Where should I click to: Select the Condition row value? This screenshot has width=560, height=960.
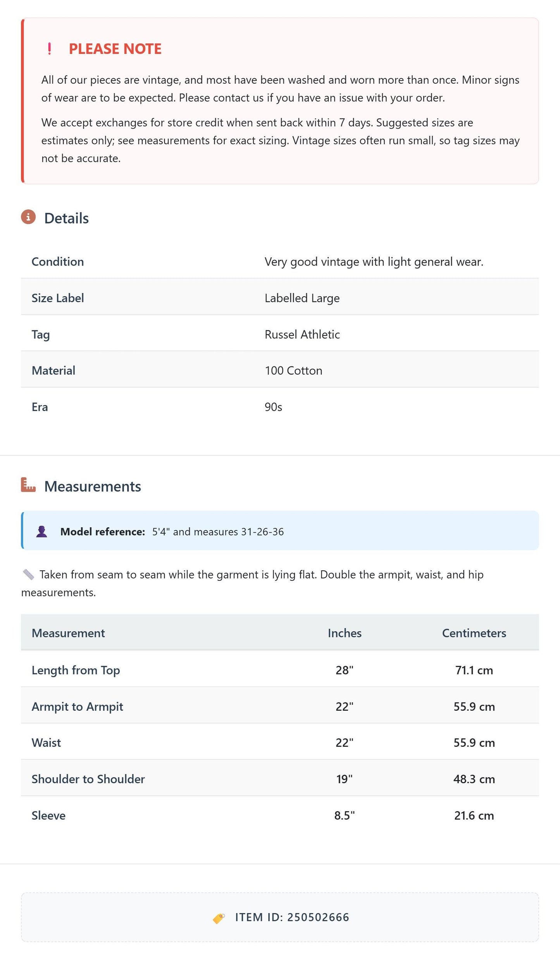click(374, 262)
